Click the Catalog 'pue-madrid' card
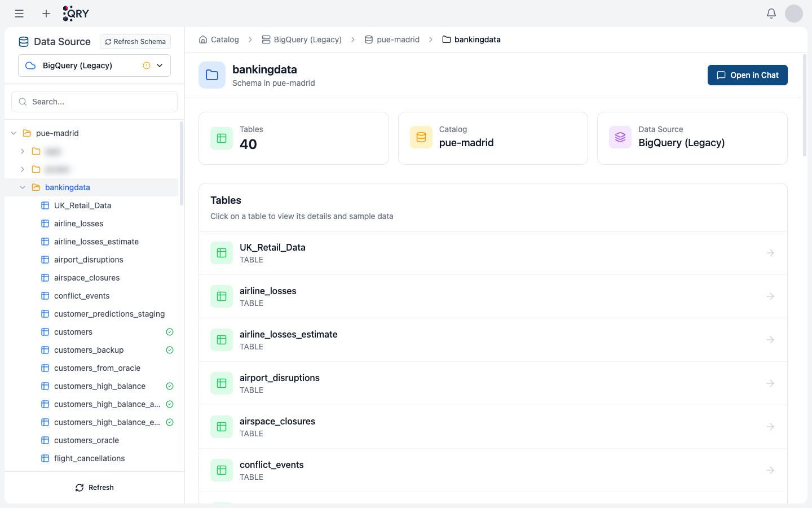 point(493,138)
